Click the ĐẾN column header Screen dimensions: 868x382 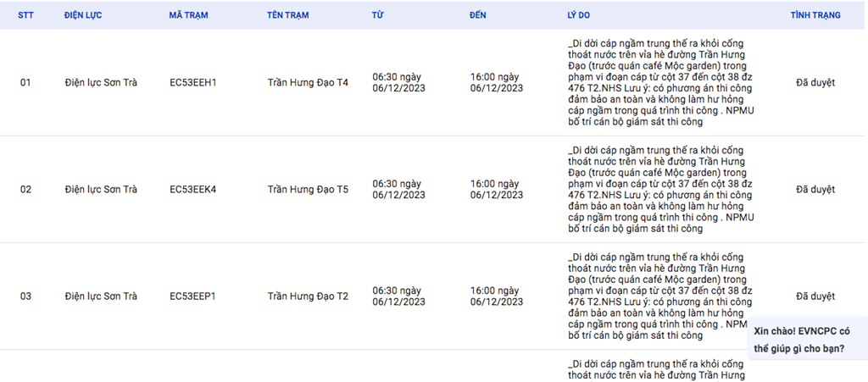478,16
